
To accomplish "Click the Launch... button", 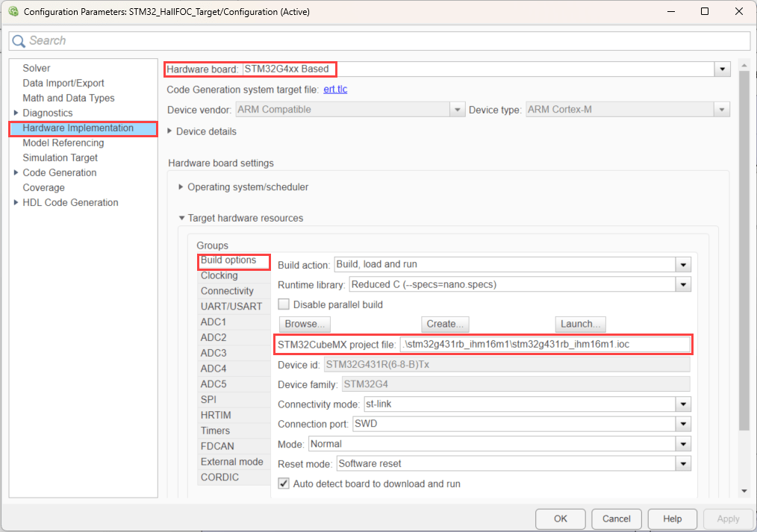I will [580, 324].
